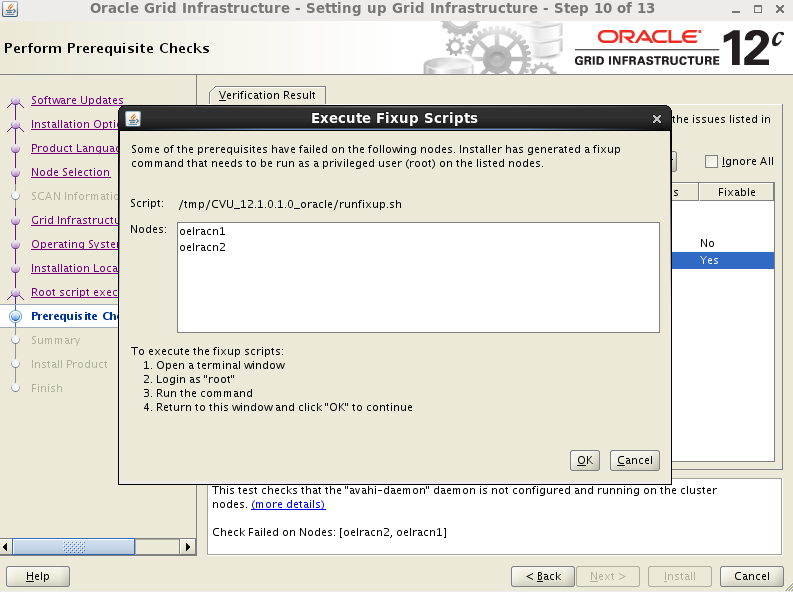Click Java icon in main installer title bar
The height and width of the screenshot is (592, 793).
tap(10, 9)
